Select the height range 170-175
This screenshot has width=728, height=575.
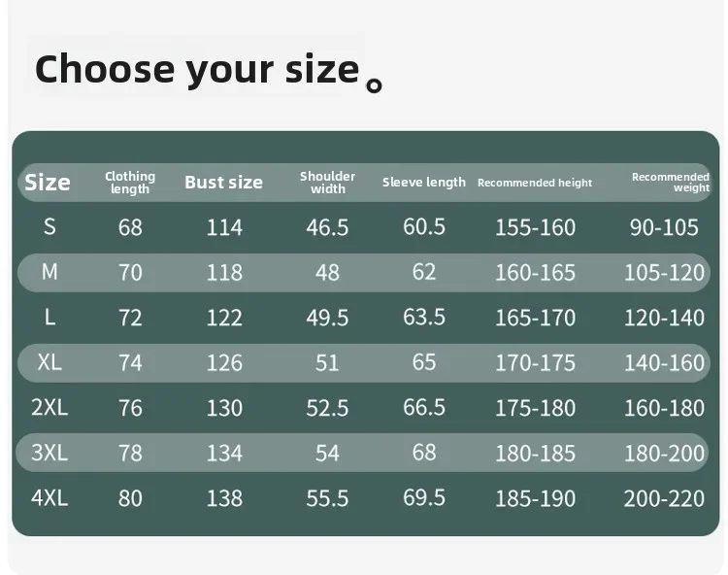coord(535,362)
